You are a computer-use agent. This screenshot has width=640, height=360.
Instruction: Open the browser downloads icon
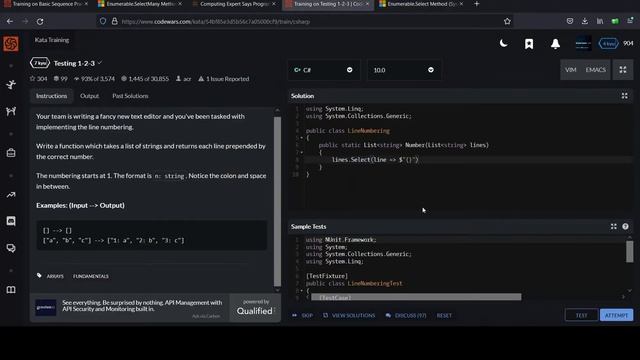(x=584, y=21)
